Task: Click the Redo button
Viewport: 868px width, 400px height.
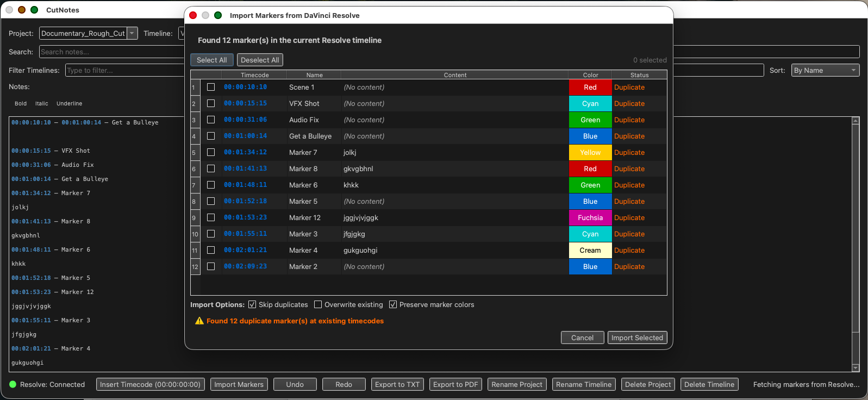Action: pyautogui.click(x=344, y=384)
